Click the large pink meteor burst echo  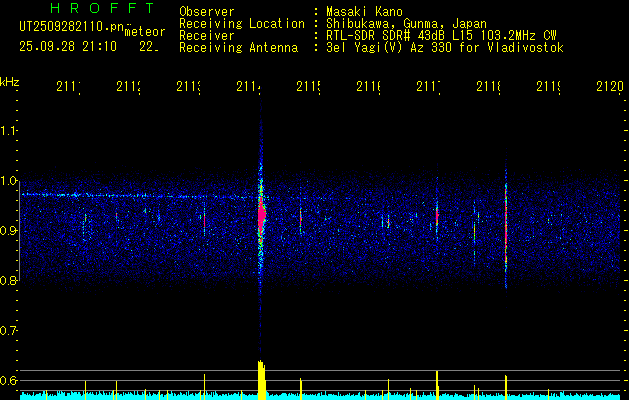click(x=262, y=215)
